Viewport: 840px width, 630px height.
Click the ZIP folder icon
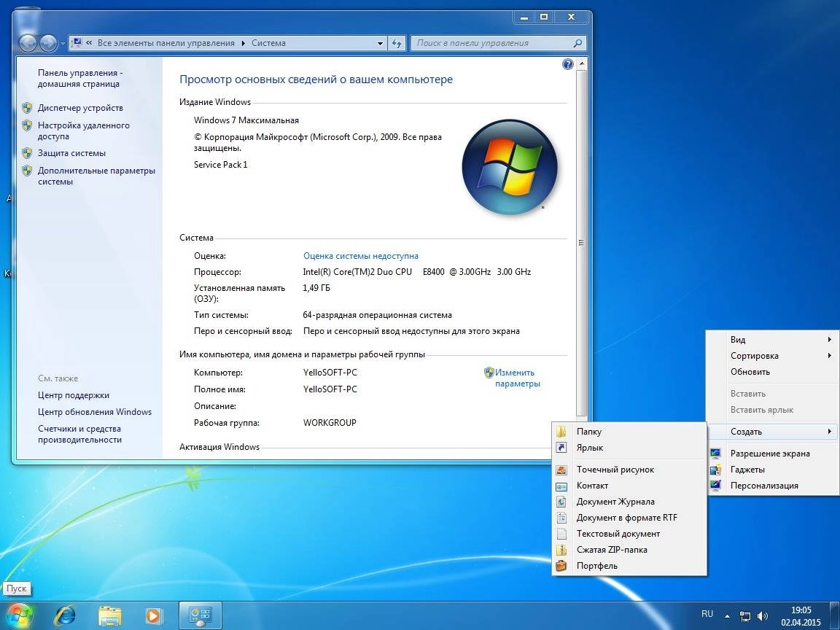[x=561, y=551]
